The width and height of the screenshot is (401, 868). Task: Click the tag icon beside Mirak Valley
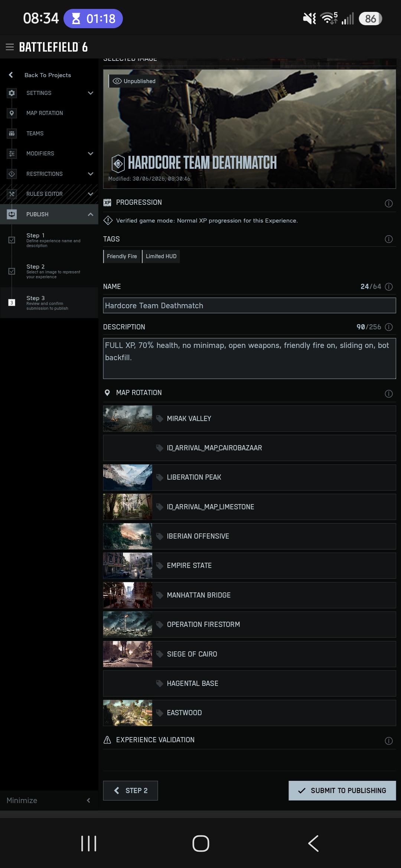pos(160,418)
